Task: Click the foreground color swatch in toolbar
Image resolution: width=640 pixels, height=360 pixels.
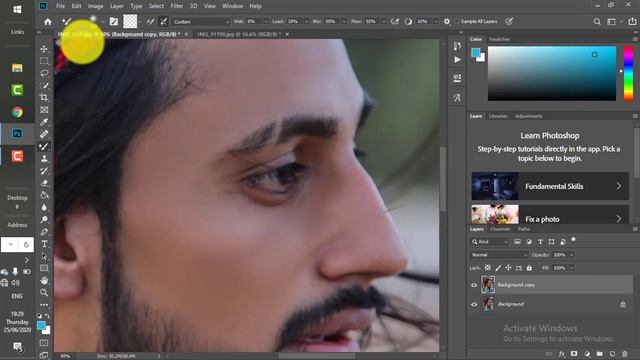Action: [41, 325]
